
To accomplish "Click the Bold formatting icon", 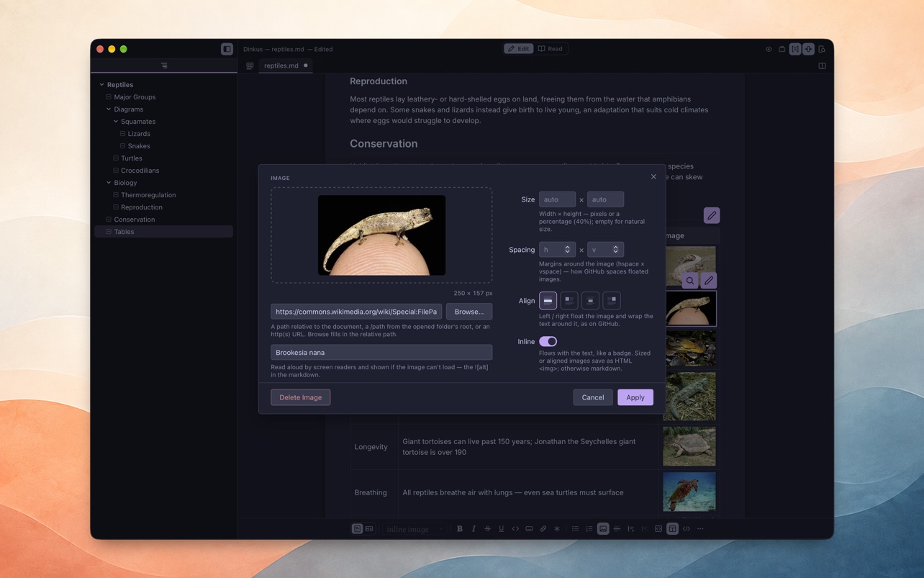I will (460, 529).
